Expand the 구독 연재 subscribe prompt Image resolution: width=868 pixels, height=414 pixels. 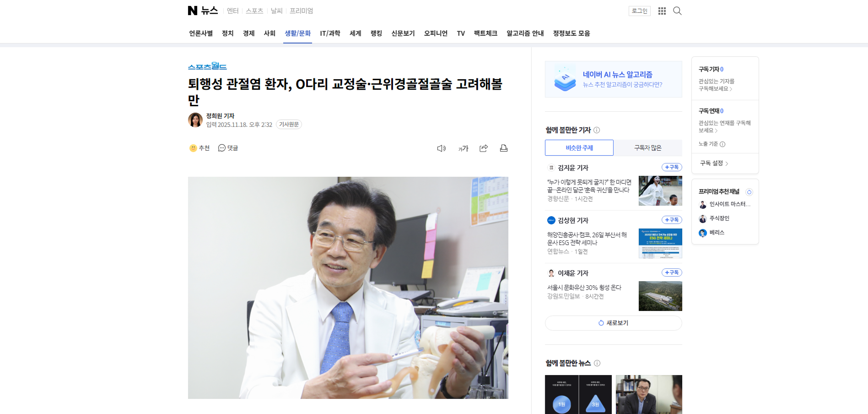(x=724, y=126)
